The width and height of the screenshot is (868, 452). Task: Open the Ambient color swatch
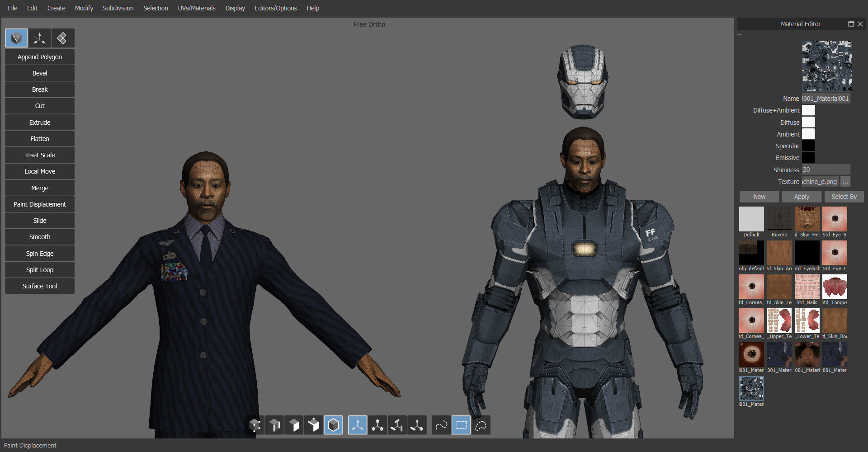pyautogui.click(x=808, y=134)
